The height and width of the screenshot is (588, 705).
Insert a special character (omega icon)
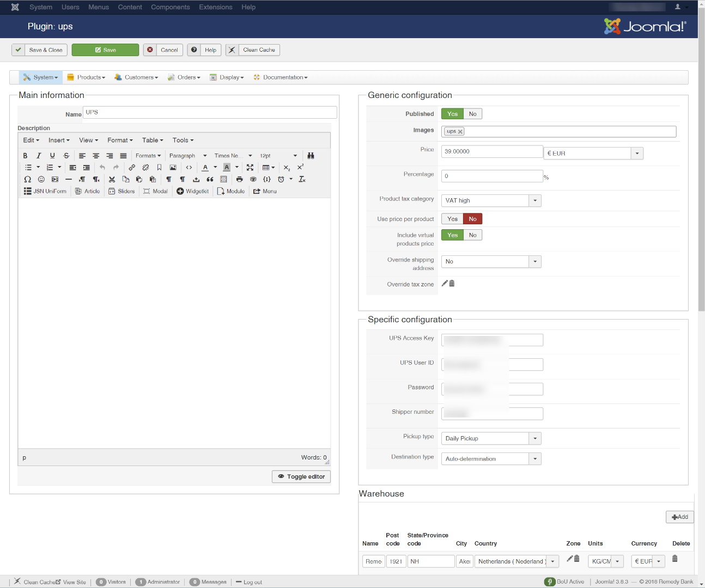pyautogui.click(x=27, y=179)
